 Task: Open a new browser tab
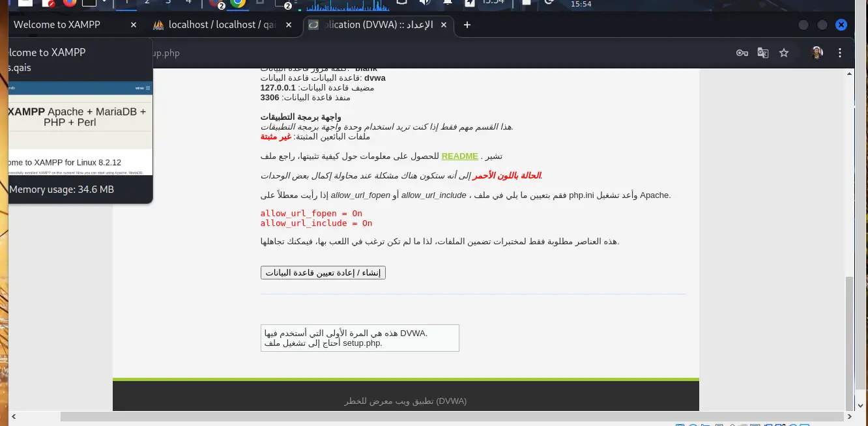click(467, 25)
